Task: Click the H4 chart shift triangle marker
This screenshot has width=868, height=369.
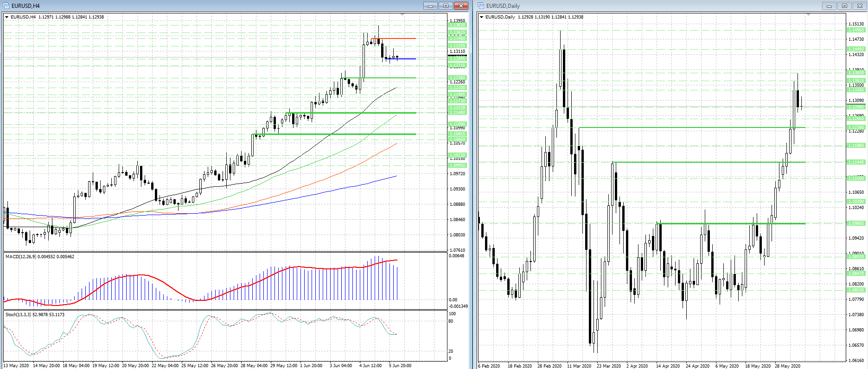Action: (402, 15)
